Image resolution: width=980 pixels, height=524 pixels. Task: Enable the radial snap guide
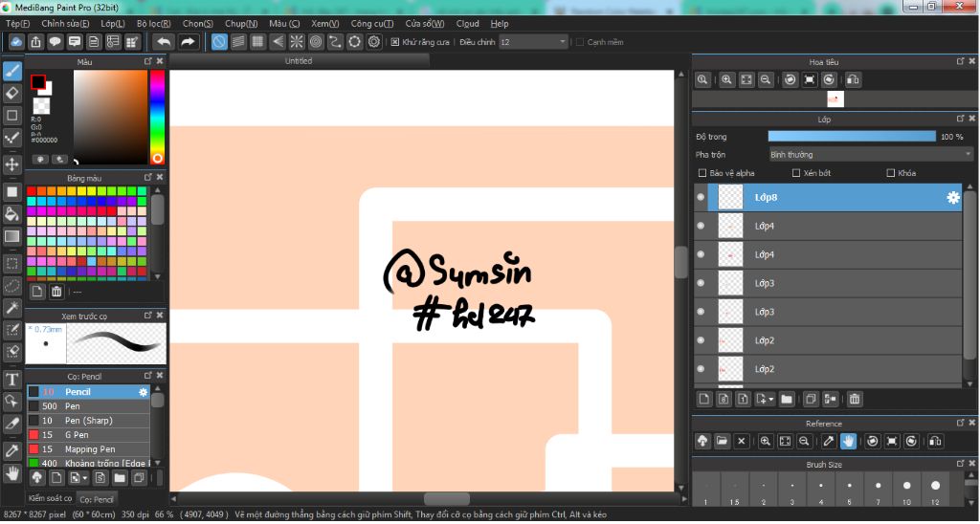[x=297, y=42]
